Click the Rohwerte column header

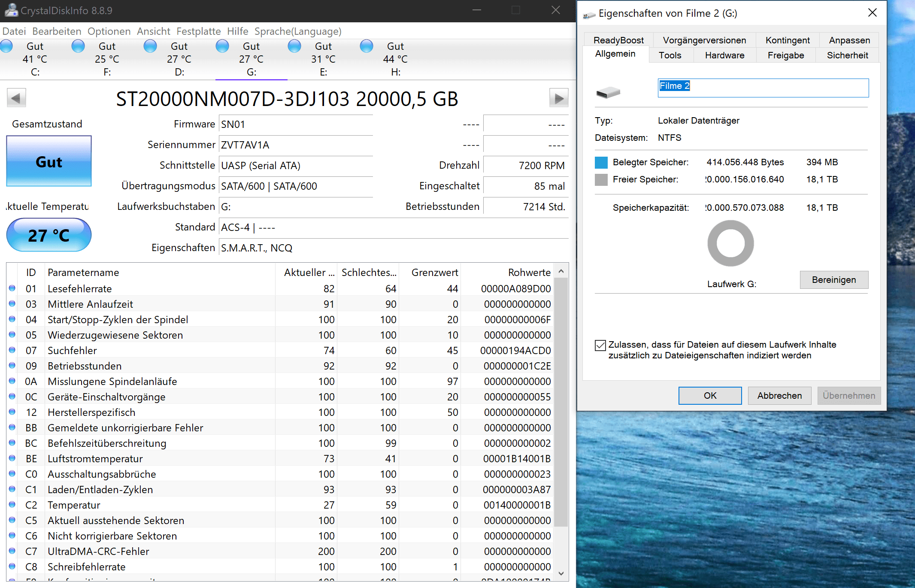(x=507, y=273)
